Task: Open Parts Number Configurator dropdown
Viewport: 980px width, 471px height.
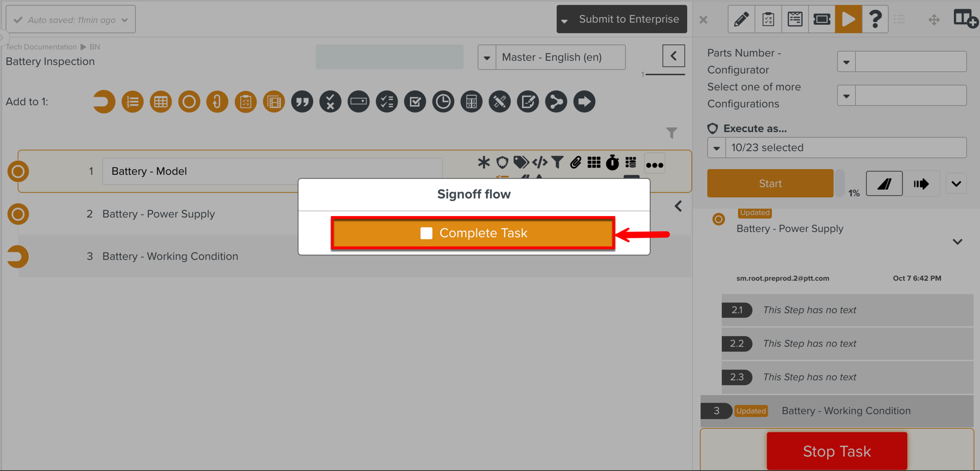Action: click(846, 62)
